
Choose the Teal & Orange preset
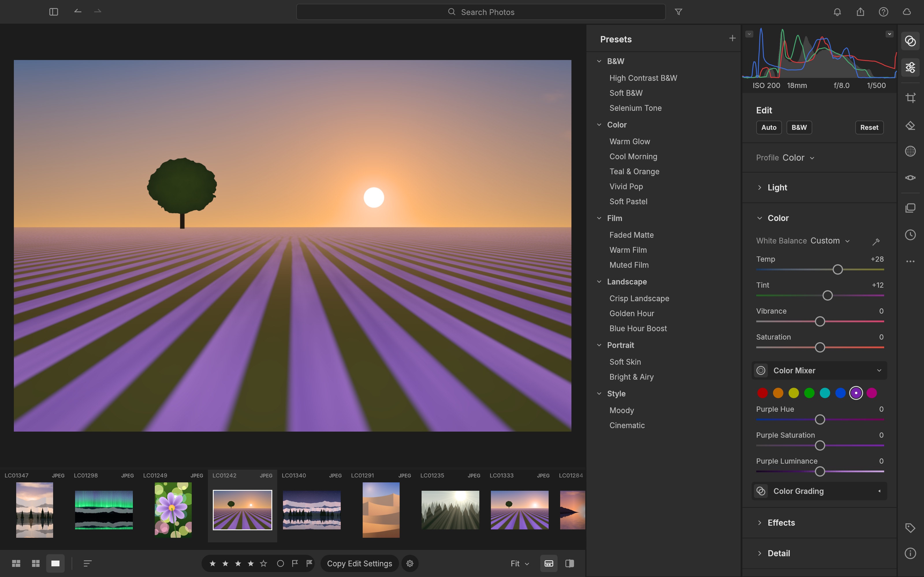pyautogui.click(x=634, y=171)
